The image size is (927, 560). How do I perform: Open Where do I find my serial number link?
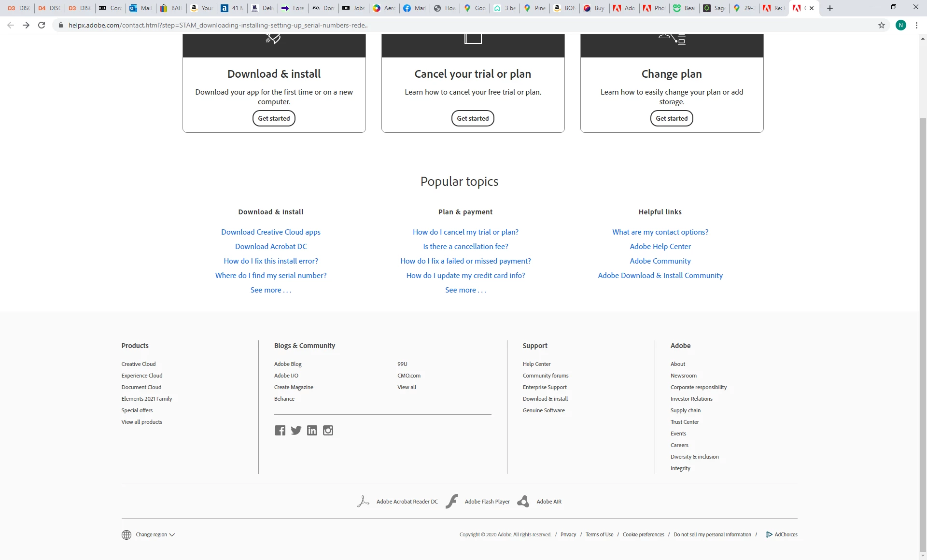click(271, 275)
